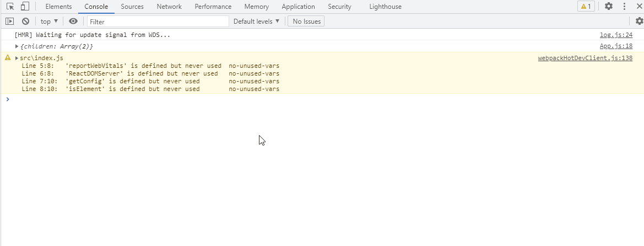This screenshot has width=644, height=246.
Task: Open the top JavaScript context dropdown
Action: tap(49, 22)
